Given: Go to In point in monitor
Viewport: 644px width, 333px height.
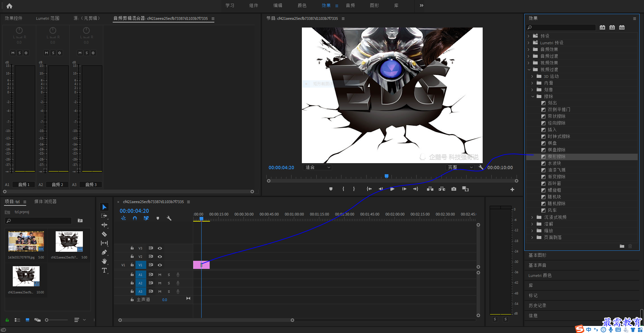Looking at the screenshot, I should pyautogui.click(x=369, y=189).
